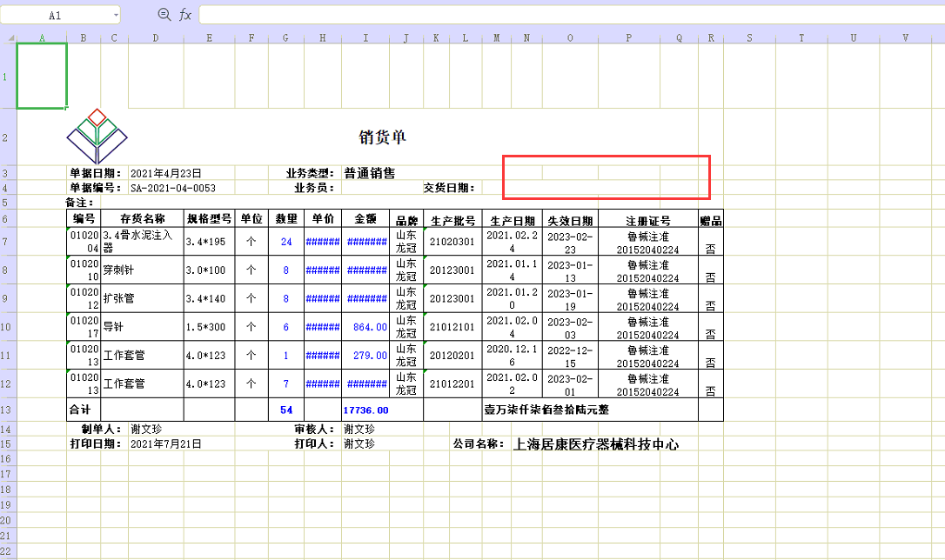This screenshot has height=560, width=945.
Task: Select the company logo image
Action: [97, 137]
